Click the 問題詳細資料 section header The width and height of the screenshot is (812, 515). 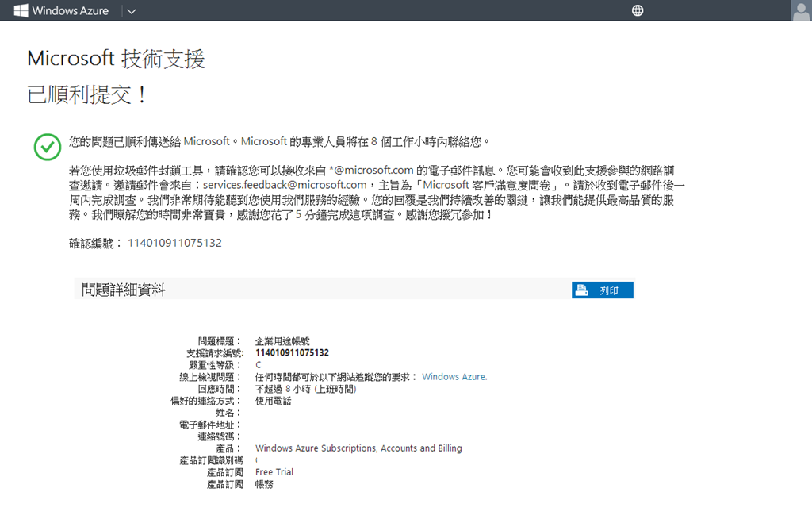(124, 290)
